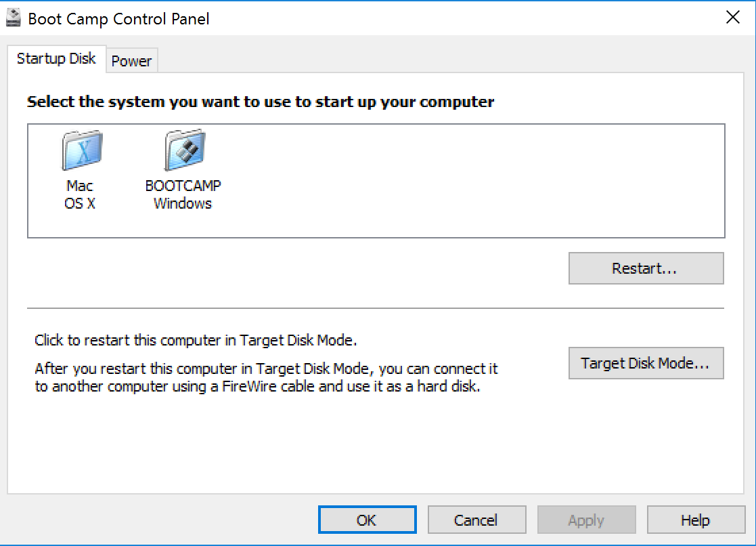Click the Apply button

pyautogui.click(x=586, y=520)
